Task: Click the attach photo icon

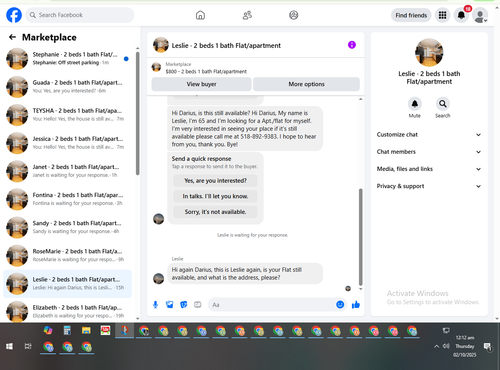Action: [170, 305]
